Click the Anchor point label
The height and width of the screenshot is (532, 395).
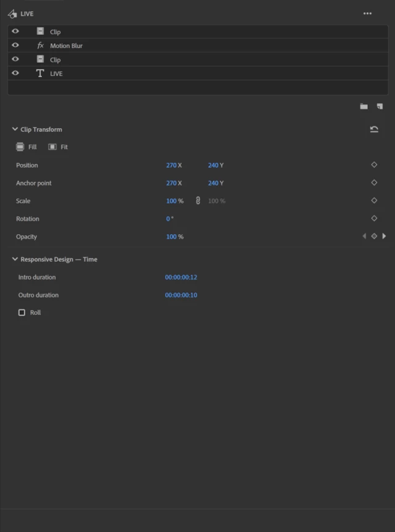33,183
